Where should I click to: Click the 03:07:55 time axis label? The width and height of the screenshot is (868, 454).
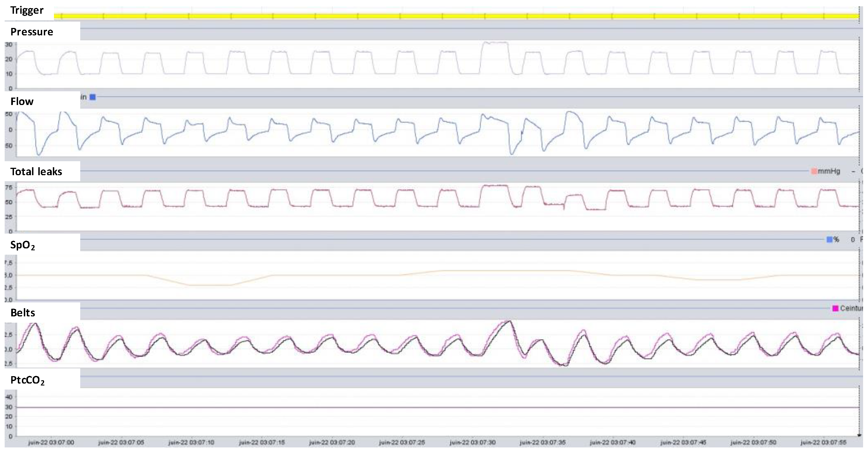point(823,442)
